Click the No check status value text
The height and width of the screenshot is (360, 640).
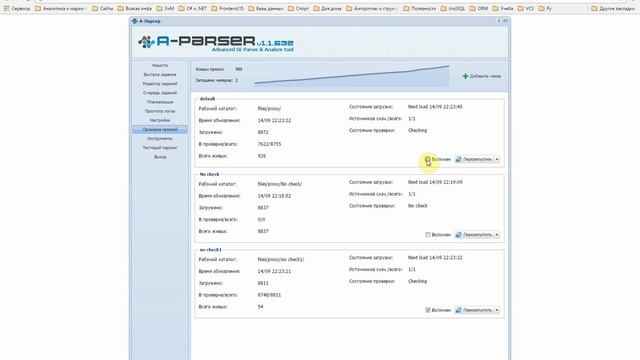pyautogui.click(x=418, y=206)
